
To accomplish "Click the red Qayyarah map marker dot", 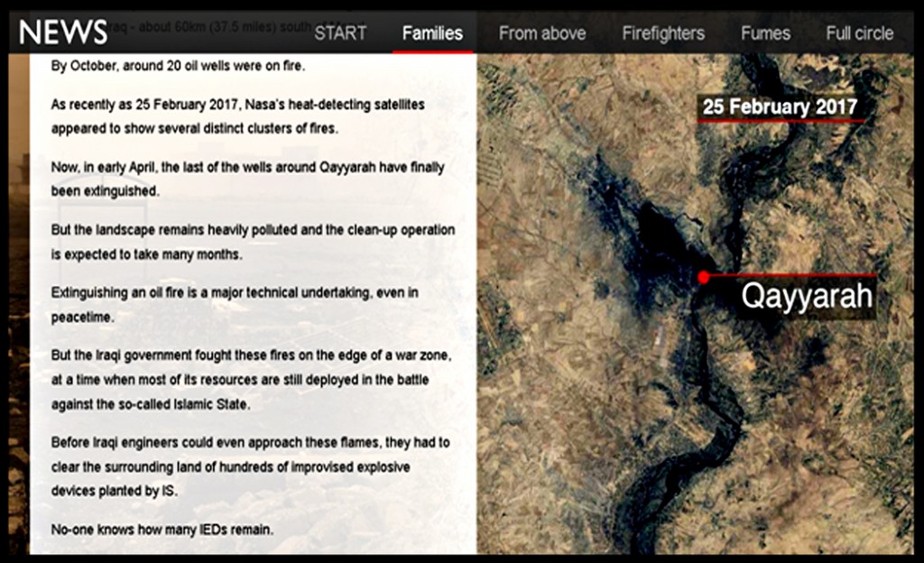I will [703, 277].
